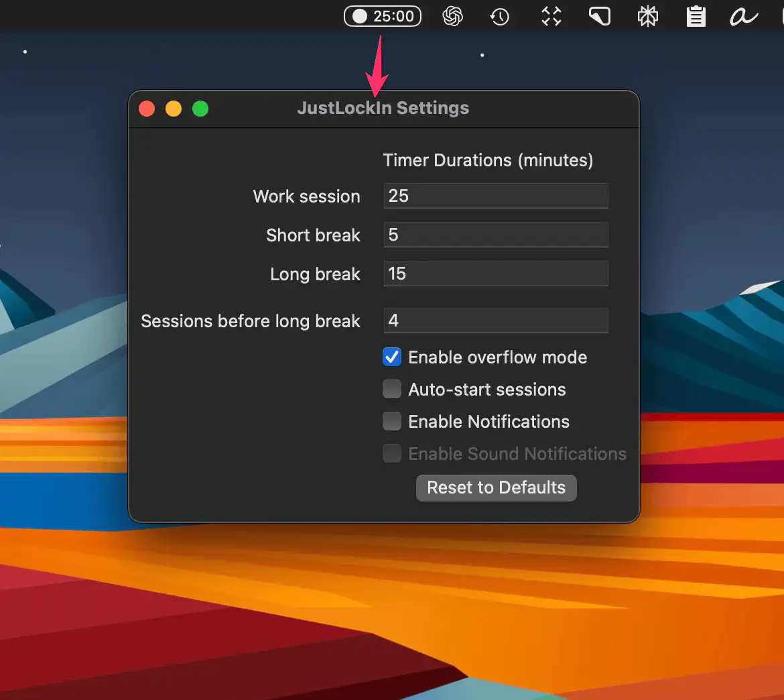Click the Short break label

click(x=313, y=235)
